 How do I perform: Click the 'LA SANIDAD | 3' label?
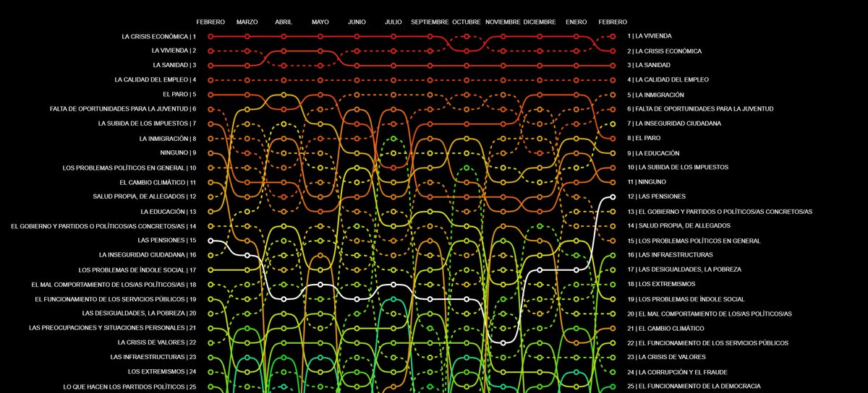[174, 65]
